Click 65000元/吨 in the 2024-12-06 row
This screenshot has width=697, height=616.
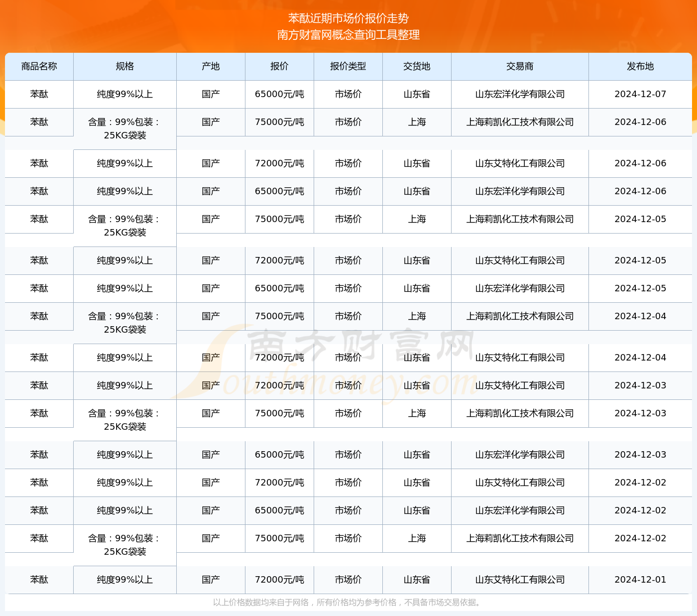(279, 191)
